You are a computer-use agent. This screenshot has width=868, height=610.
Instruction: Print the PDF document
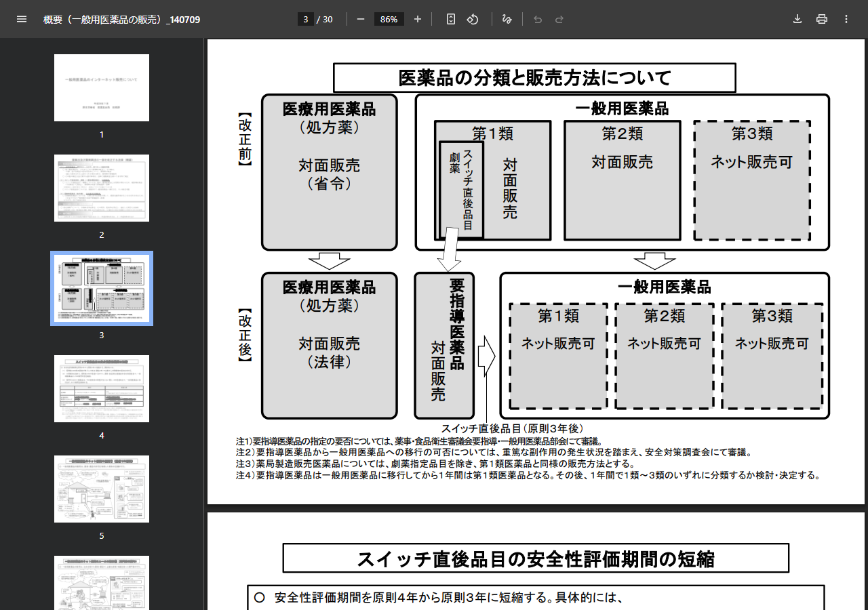tap(822, 19)
